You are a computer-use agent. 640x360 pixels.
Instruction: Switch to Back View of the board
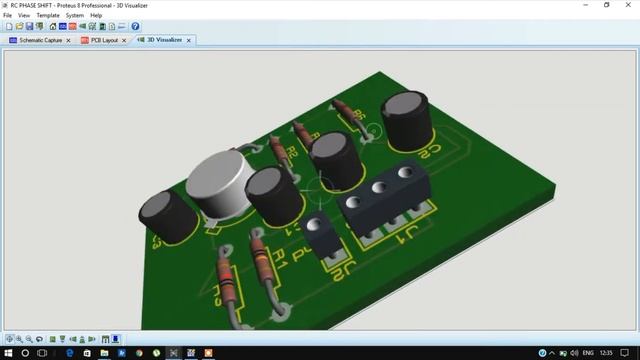[x=82, y=339]
